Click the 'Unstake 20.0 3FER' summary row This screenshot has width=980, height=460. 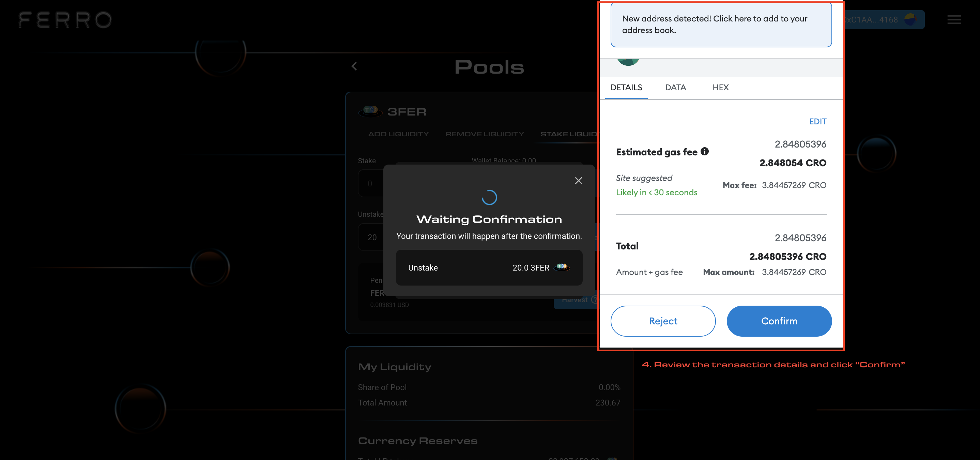coord(489,267)
